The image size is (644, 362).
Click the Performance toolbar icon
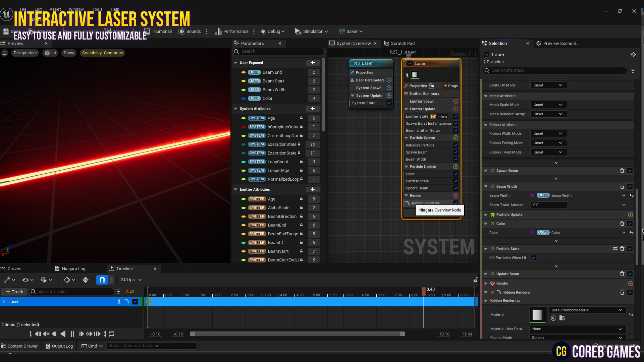click(x=219, y=31)
